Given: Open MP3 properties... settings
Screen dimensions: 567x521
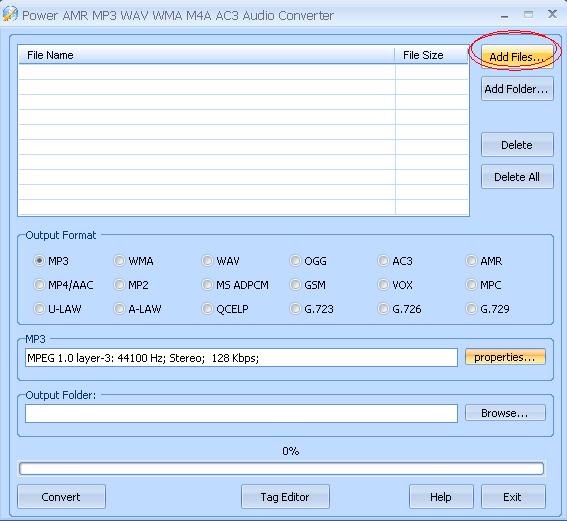Looking at the screenshot, I should [505, 357].
